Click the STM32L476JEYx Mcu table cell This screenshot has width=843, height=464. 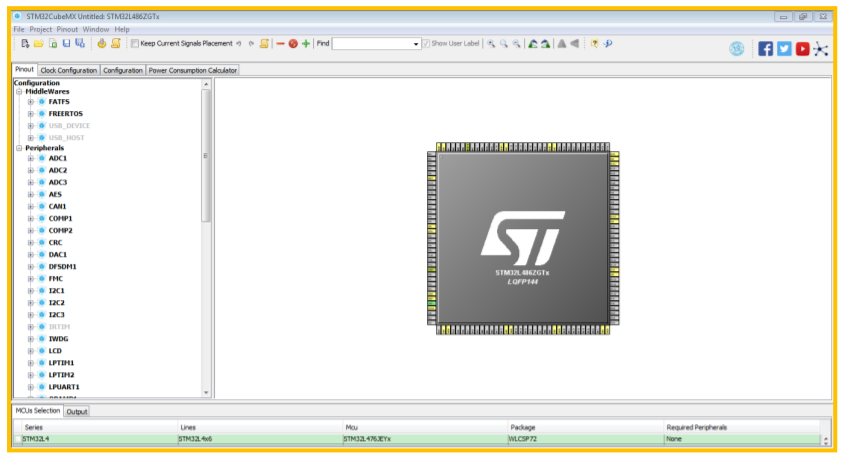point(425,439)
